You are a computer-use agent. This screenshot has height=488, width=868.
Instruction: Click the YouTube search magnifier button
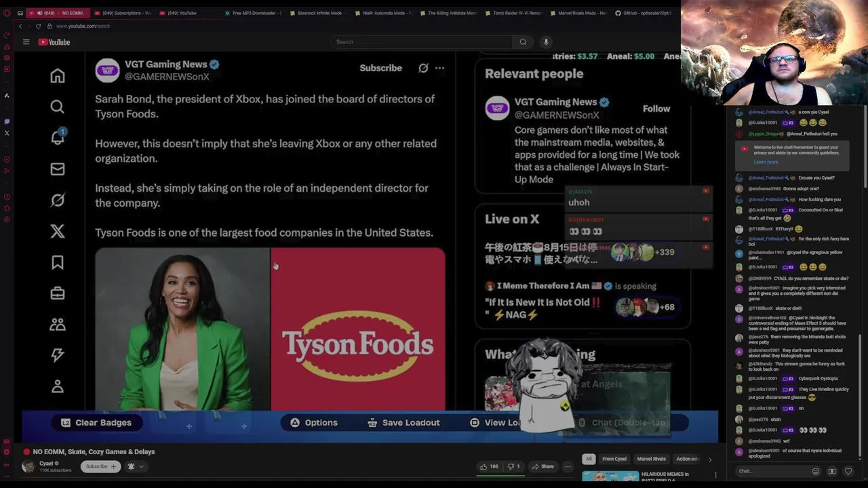tap(523, 42)
